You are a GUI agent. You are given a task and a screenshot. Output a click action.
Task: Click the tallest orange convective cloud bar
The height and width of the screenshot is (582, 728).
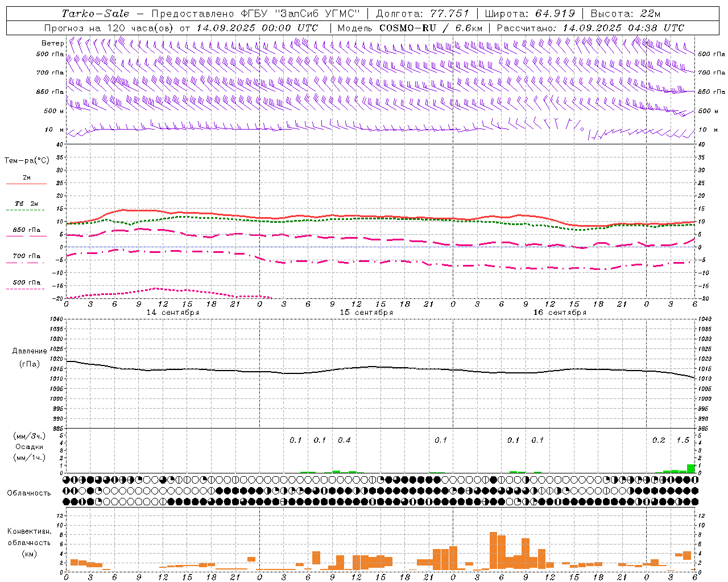(x=493, y=551)
